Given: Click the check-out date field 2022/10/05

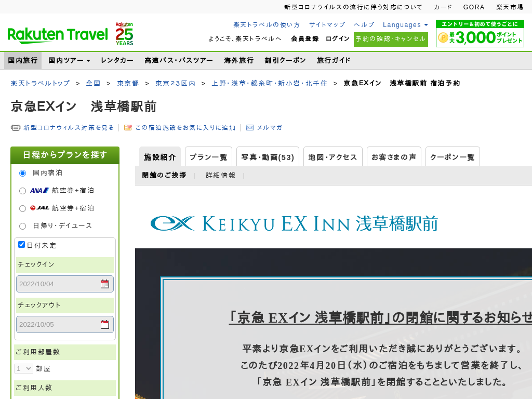Looking at the screenshot, I should pyautogui.click(x=65, y=324).
